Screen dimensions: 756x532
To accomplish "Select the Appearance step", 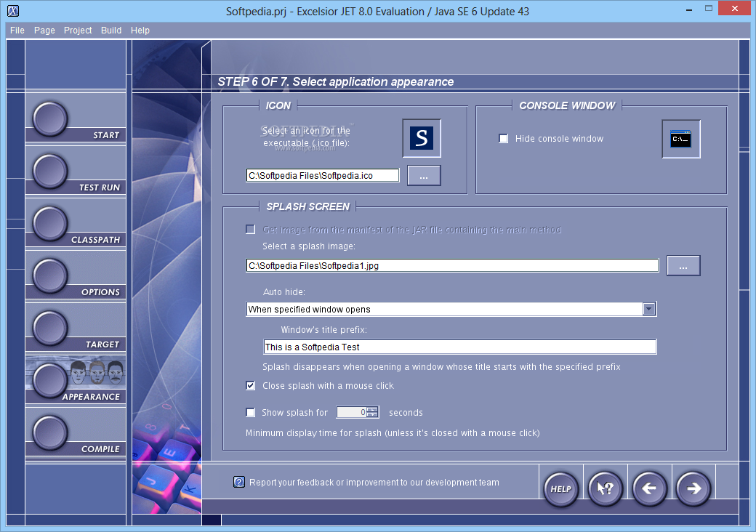I will (50, 380).
